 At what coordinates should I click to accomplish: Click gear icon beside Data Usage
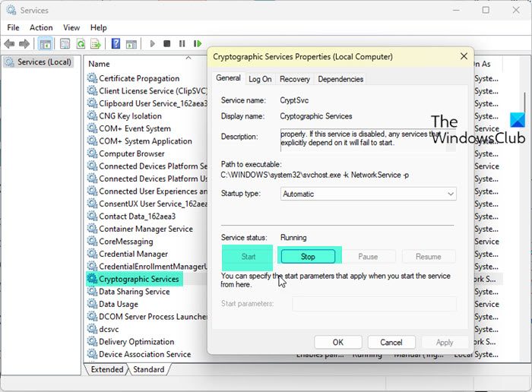tap(92, 304)
